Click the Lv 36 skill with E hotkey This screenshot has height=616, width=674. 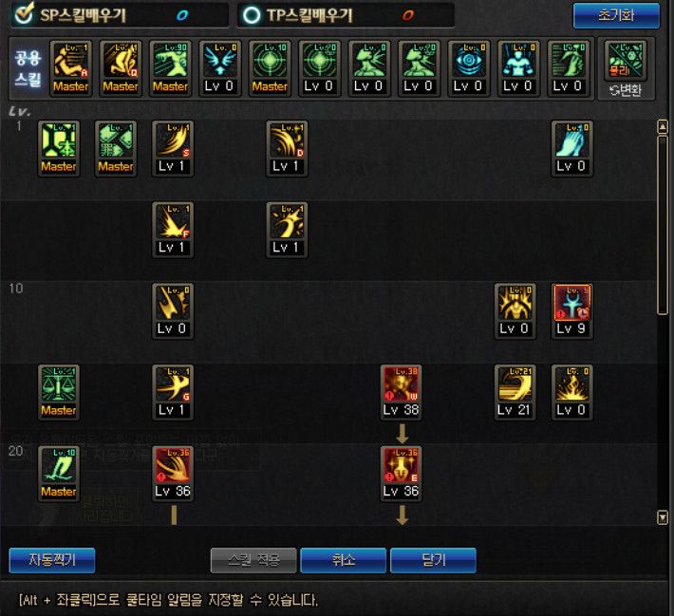(x=401, y=474)
